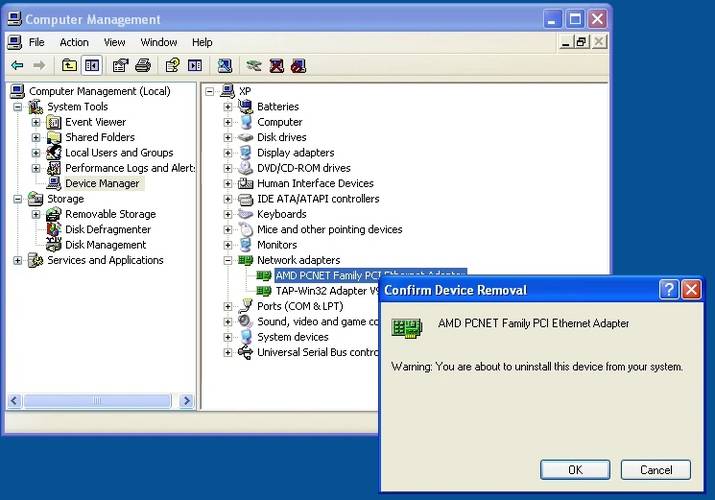
Task: Close the Confirm Device Removal dialog
Action: click(691, 289)
